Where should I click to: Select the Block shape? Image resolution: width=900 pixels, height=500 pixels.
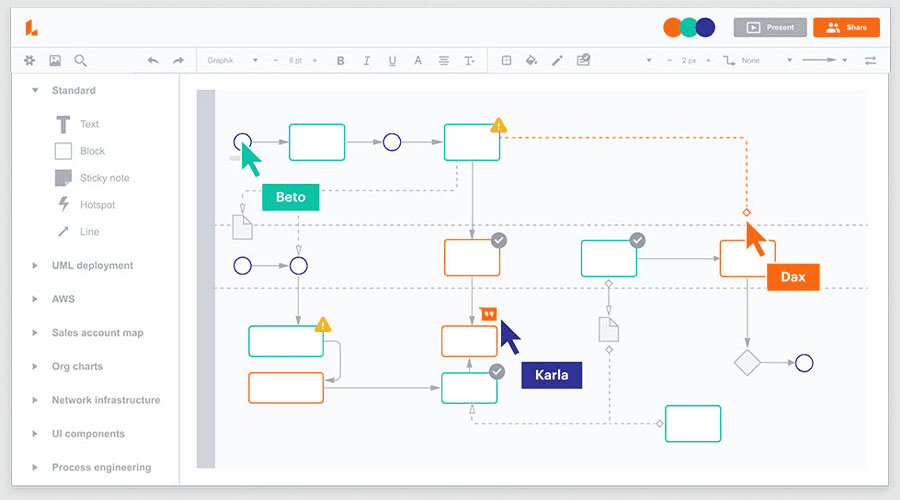80,151
